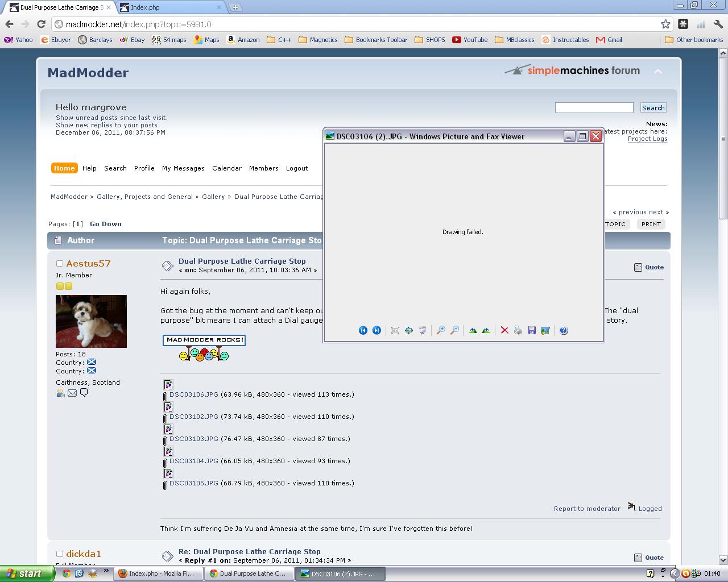
Task: Switch to Index.php Chrome tab
Action: [171, 7]
